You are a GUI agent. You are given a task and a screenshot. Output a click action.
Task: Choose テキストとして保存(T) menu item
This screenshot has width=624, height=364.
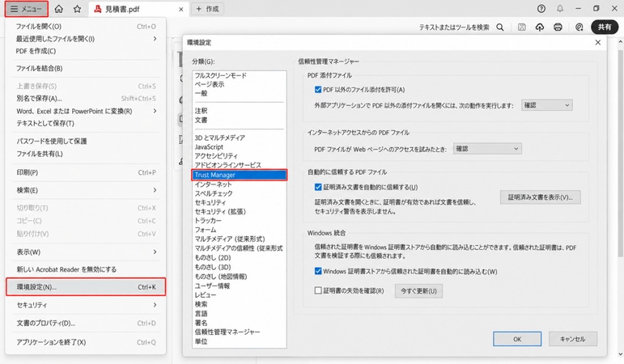[x=86, y=123]
